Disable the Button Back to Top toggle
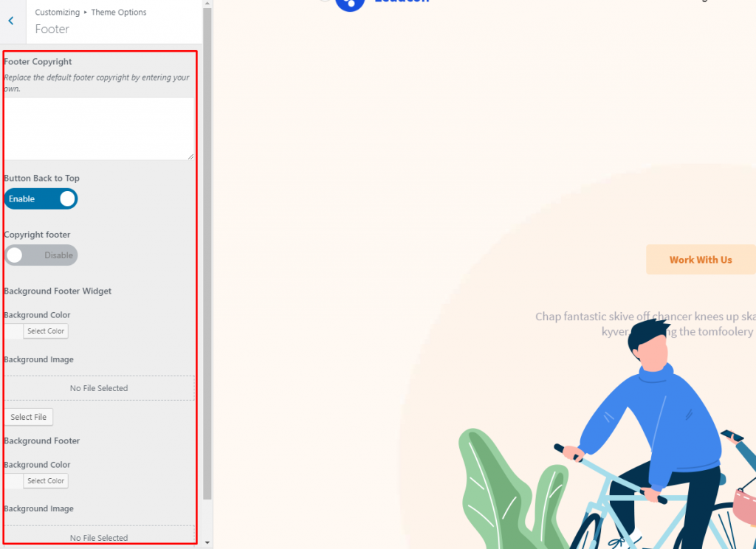Screen dimensions: 756x549 point(41,198)
